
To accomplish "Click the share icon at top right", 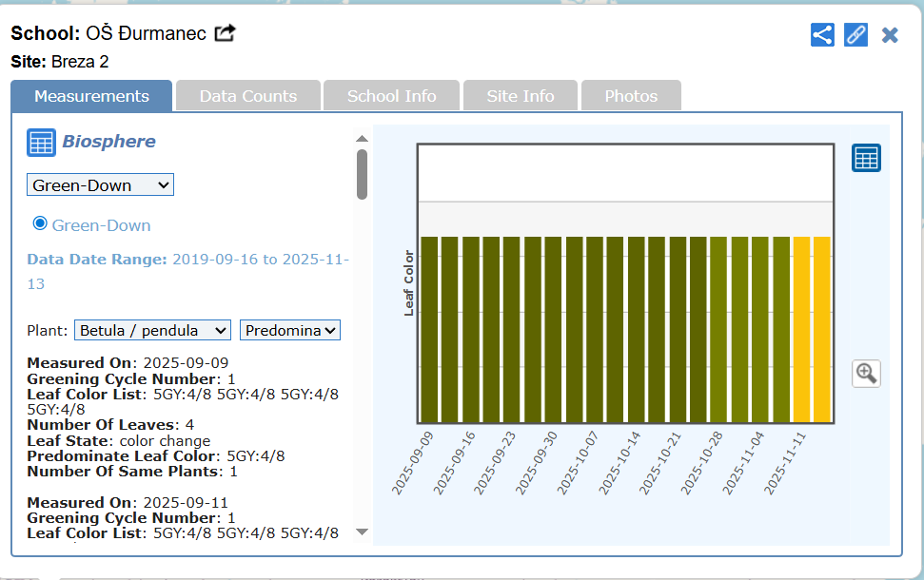I will tap(822, 35).
